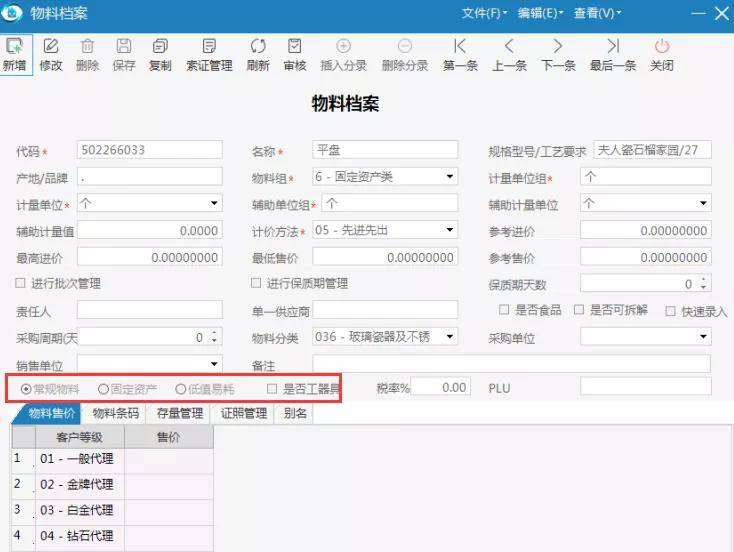This screenshot has height=552, width=734.
Task: Click the 名称 input field
Action: pos(384,150)
